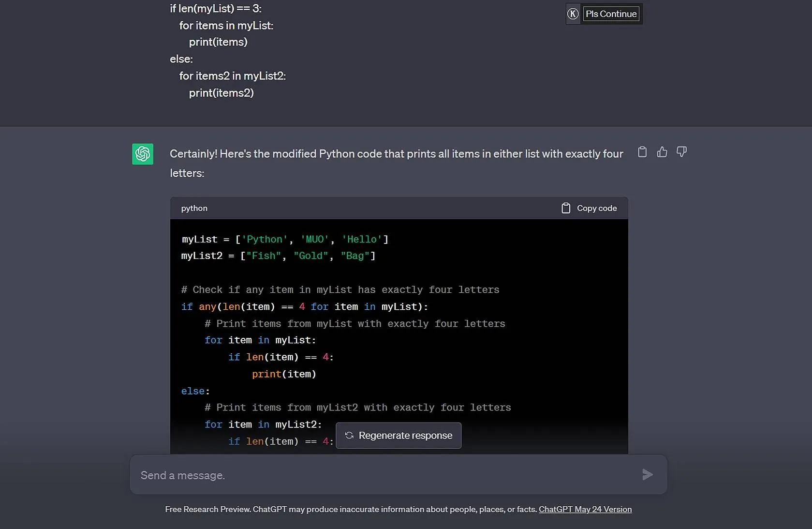812x529 pixels.
Task: Click the myList2 assignment line with "Fish"
Action: coord(278,256)
